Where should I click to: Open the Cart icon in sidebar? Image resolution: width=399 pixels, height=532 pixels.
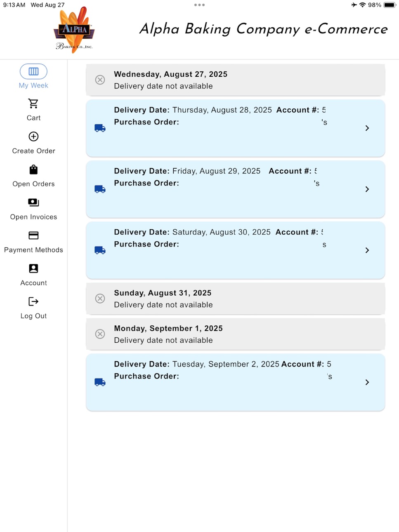click(x=33, y=103)
